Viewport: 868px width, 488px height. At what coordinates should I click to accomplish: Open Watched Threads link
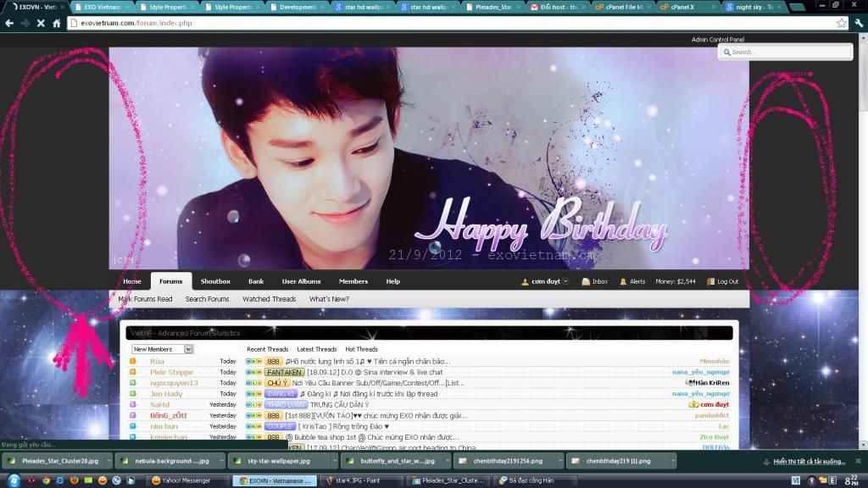(x=269, y=299)
